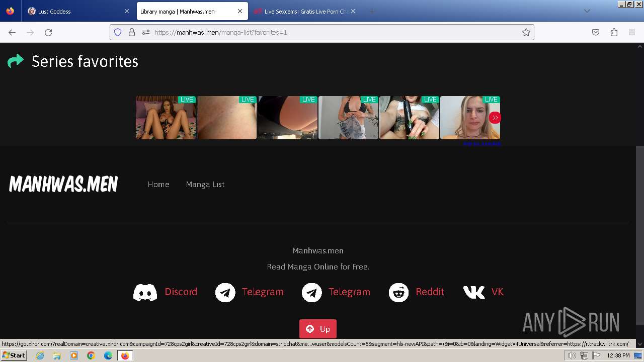Click the VK text link
Viewport: 644px width, 362px height.
point(498,292)
